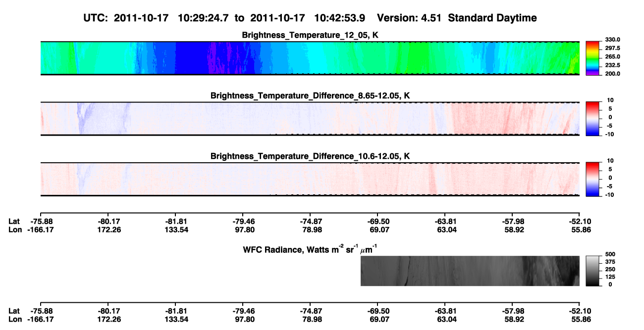644x330 pixels.
Task: Click the "232.5" colorbar tick label
Action: click(x=612, y=65)
